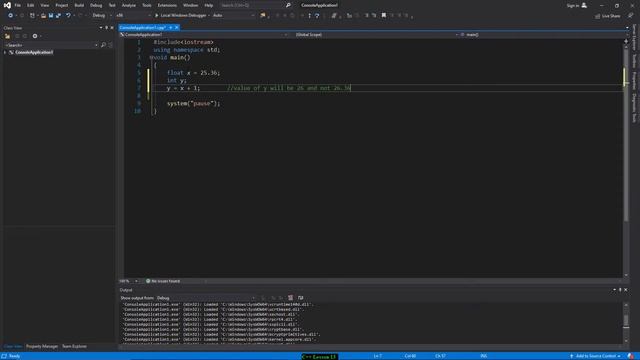Viewport: 640px width, 360px height.
Task: Click the Class View settings gear icon
Action: tap(35, 36)
